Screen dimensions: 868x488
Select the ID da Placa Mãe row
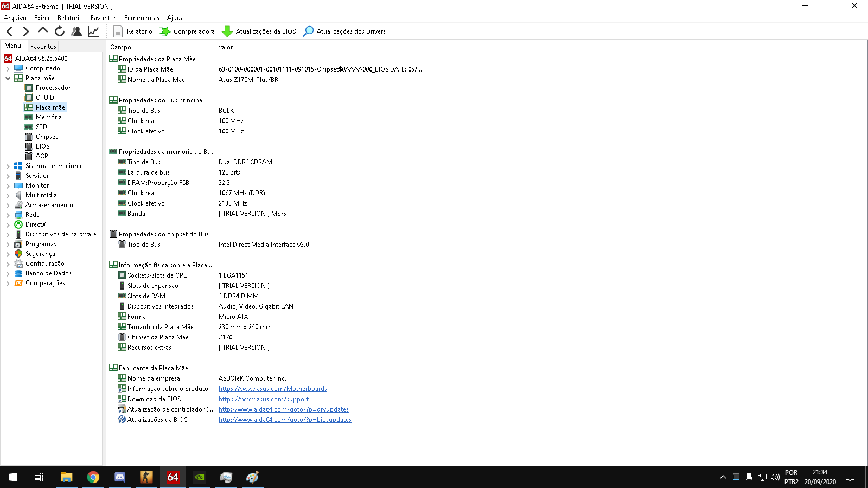(266, 69)
